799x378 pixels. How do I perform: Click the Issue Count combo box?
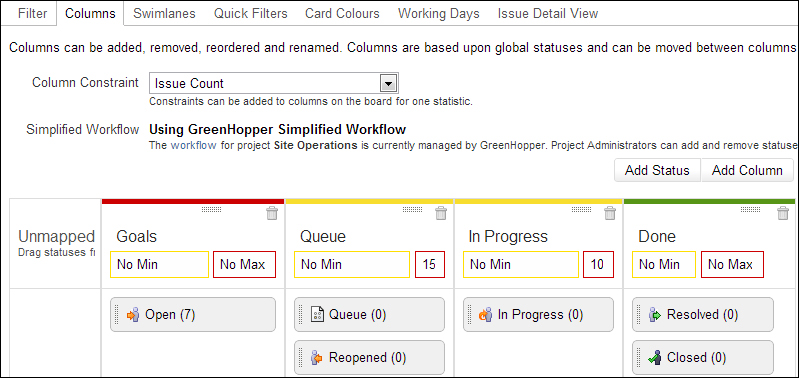(x=274, y=83)
